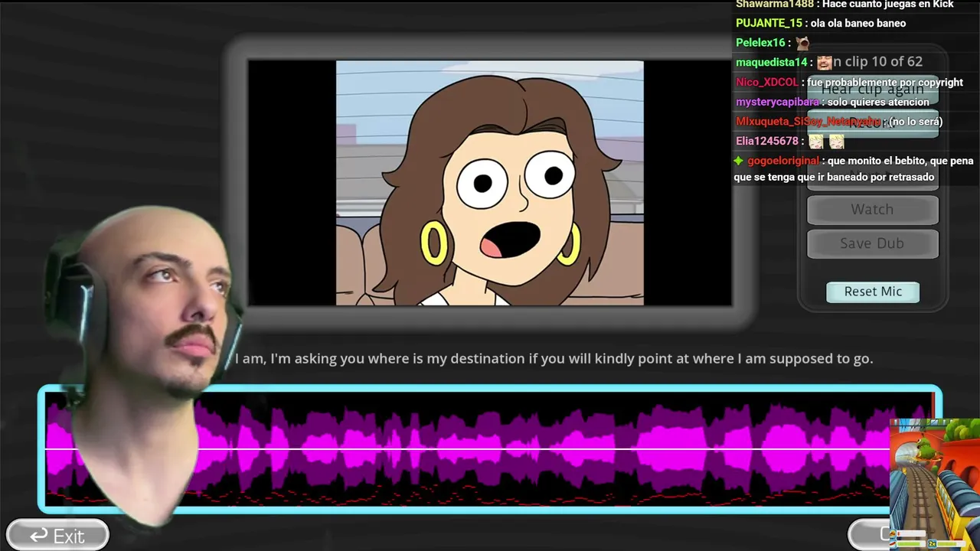
Task: Click the username gogoeloriginal in chat
Action: point(783,161)
